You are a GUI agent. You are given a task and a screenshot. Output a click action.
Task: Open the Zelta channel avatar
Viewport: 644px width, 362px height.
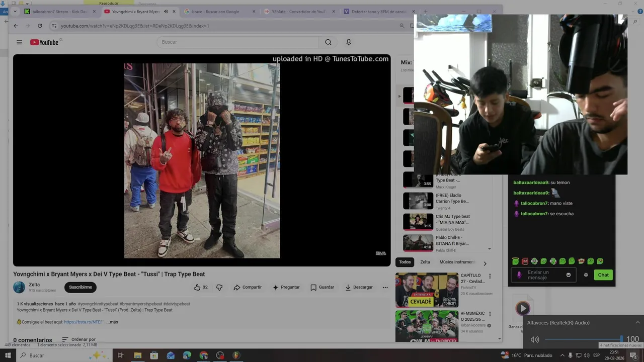19,287
